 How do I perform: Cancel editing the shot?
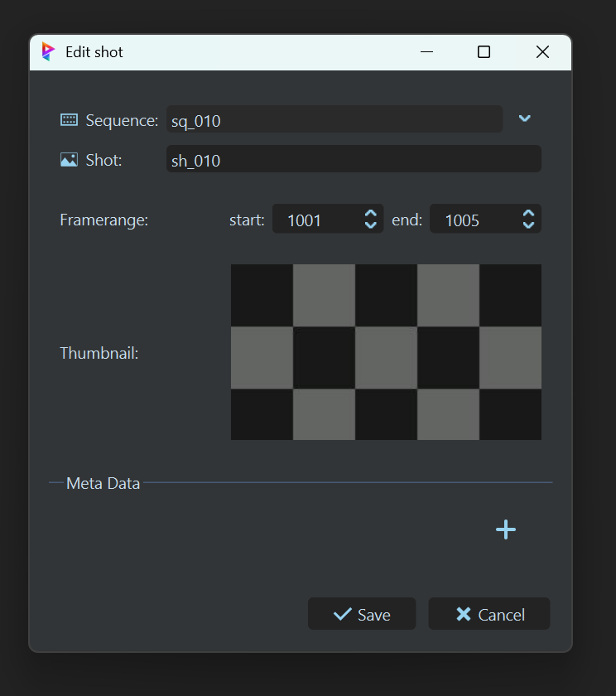coord(489,614)
